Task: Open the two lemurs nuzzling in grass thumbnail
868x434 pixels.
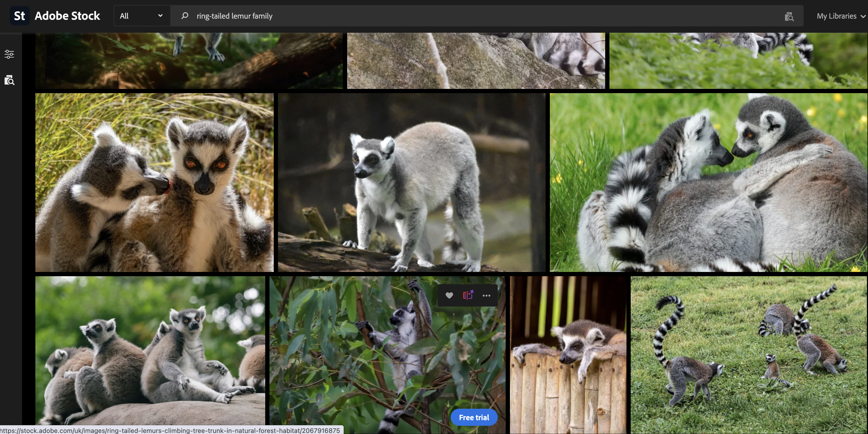Action: 154,182
